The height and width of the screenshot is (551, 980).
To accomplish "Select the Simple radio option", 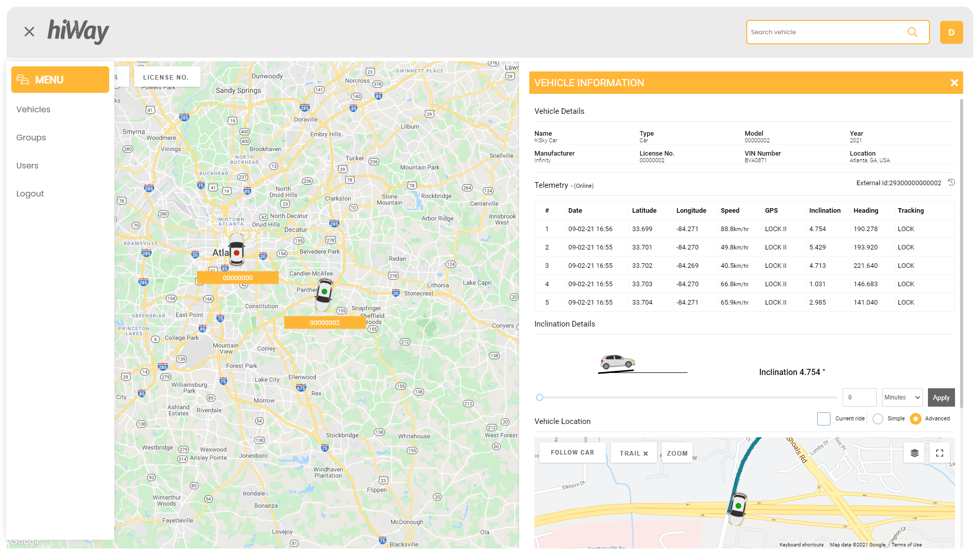I will (x=878, y=419).
